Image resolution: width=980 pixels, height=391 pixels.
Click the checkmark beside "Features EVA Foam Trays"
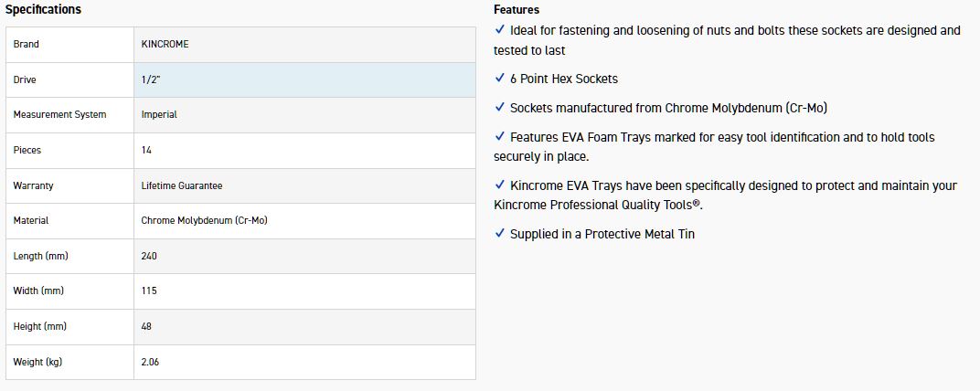point(499,137)
